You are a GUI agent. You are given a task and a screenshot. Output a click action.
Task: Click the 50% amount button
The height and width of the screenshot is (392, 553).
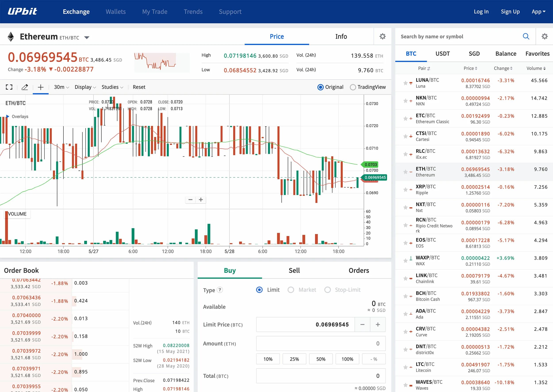click(x=321, y=359)
